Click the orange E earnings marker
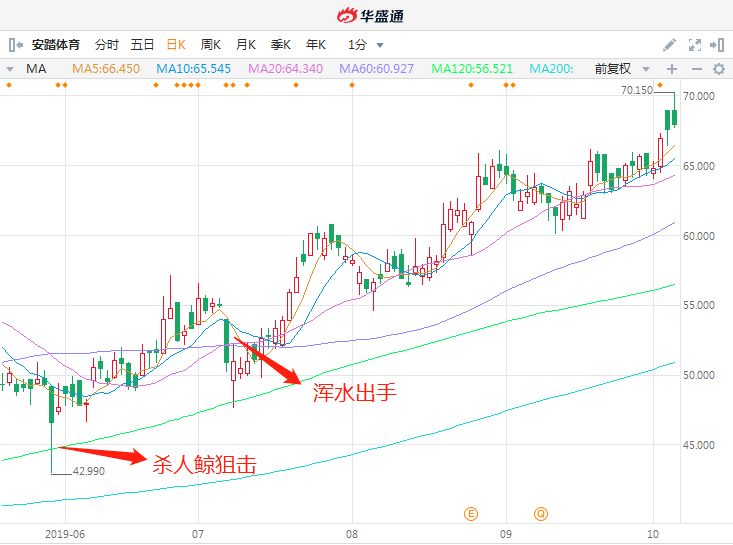Screen dimensions: 733x545 click(x=471, y=514)
